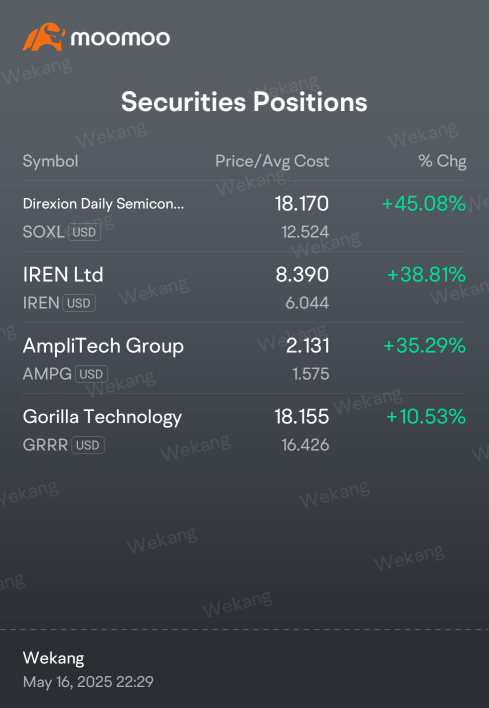Select the +10.53% change for GRRR
The width and height of the screenshot is (489, 708).
pos(426,416)
